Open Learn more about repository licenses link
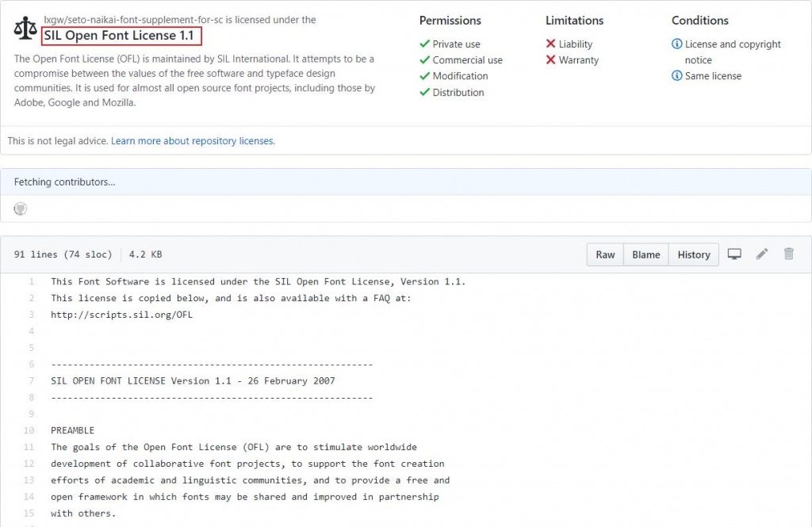 tap(193, 141)
